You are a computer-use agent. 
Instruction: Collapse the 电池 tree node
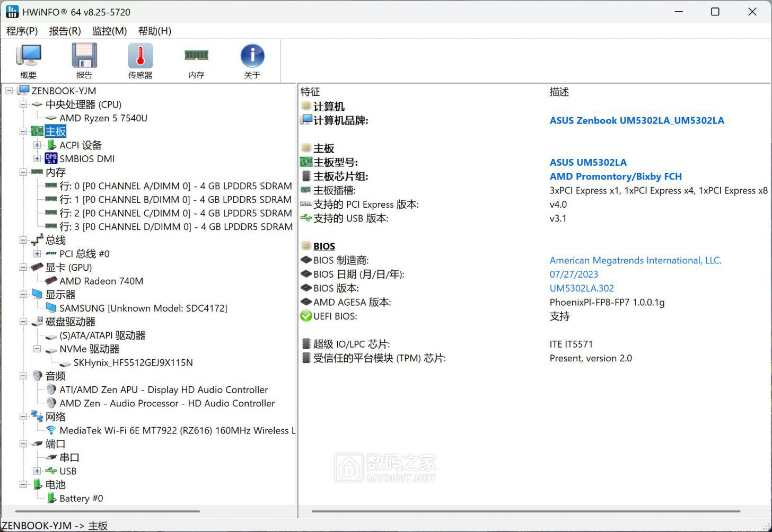[23, 484]
